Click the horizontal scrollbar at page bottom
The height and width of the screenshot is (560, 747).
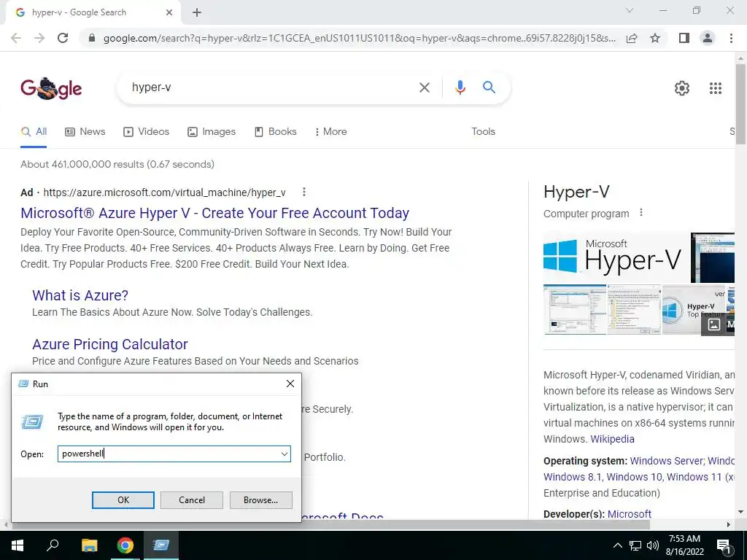(330, 524)
